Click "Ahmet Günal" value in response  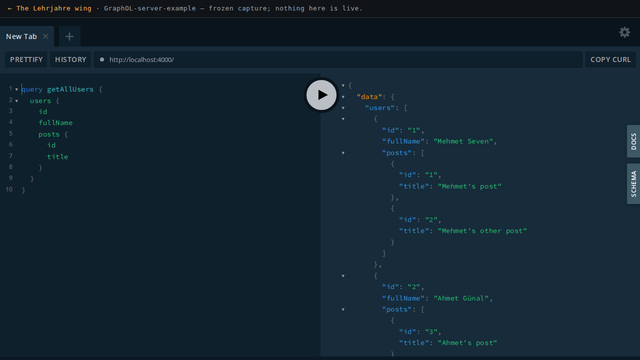[x=461, y=298]
